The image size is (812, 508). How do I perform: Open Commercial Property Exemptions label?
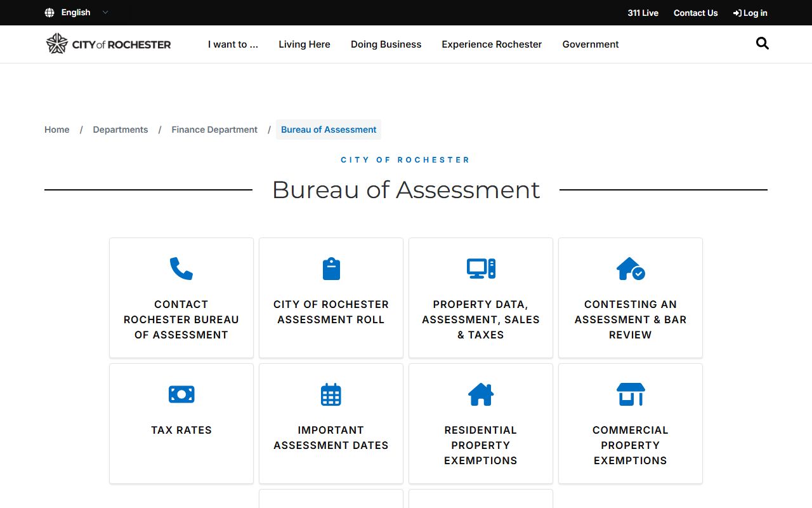point(631,445)
